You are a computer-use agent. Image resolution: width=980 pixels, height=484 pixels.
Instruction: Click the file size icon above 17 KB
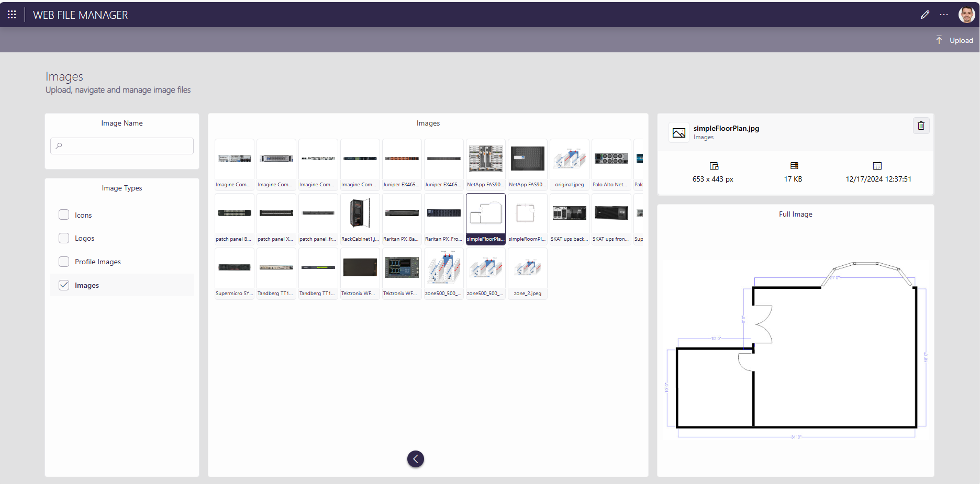tap(793, 165)
